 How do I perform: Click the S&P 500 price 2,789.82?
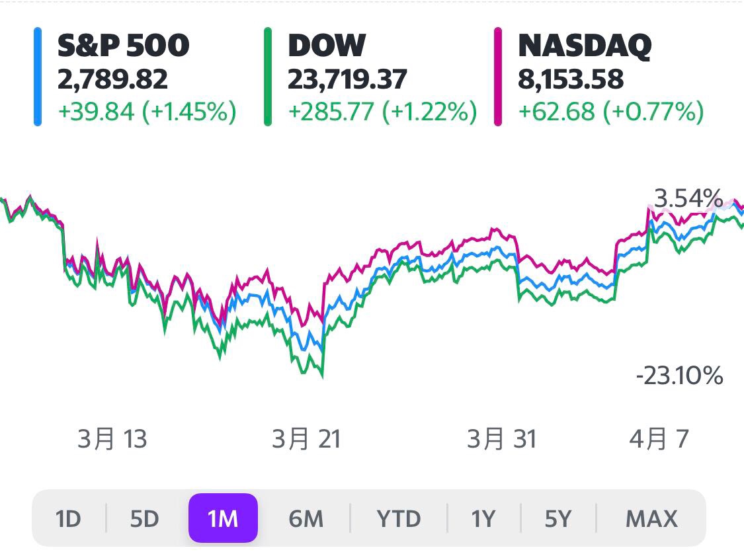coord(113,79)
